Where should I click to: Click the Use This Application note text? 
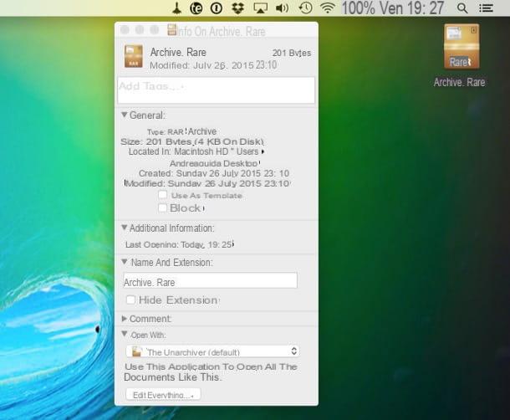(211, 371)
